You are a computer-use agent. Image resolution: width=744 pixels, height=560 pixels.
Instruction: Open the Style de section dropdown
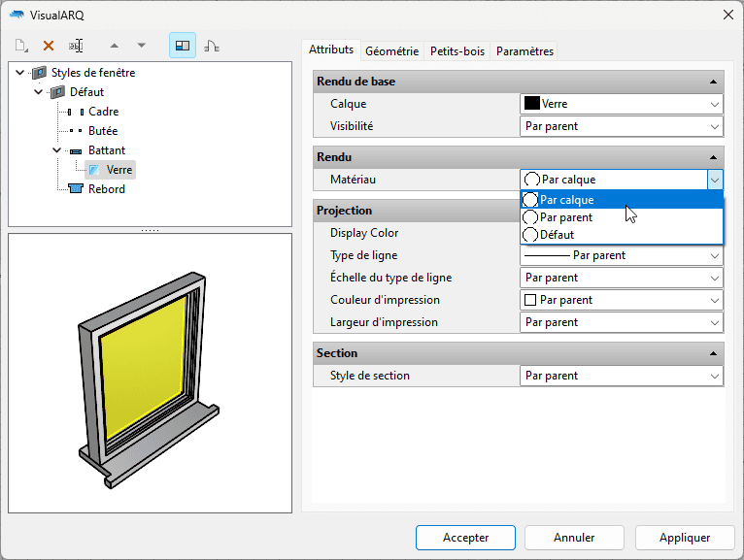(x=622, y=376)
